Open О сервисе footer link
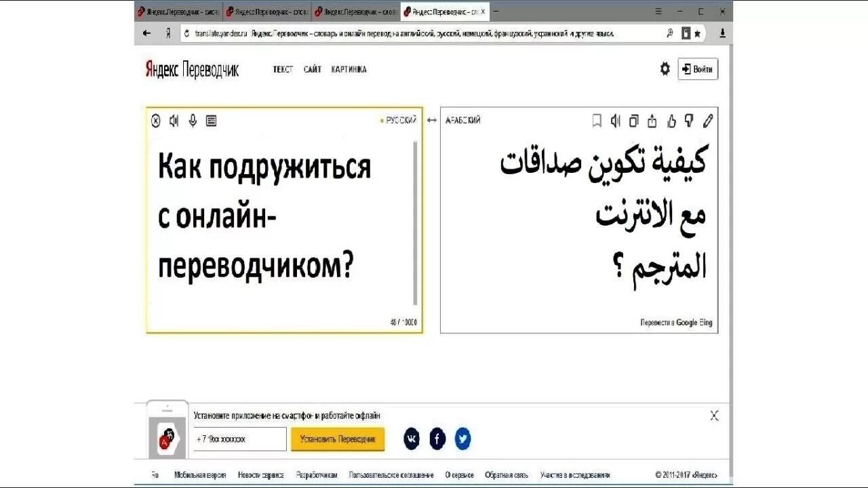The height and width of the screenshot is (488, 868). pyautogui.click(x=459, y=475)
